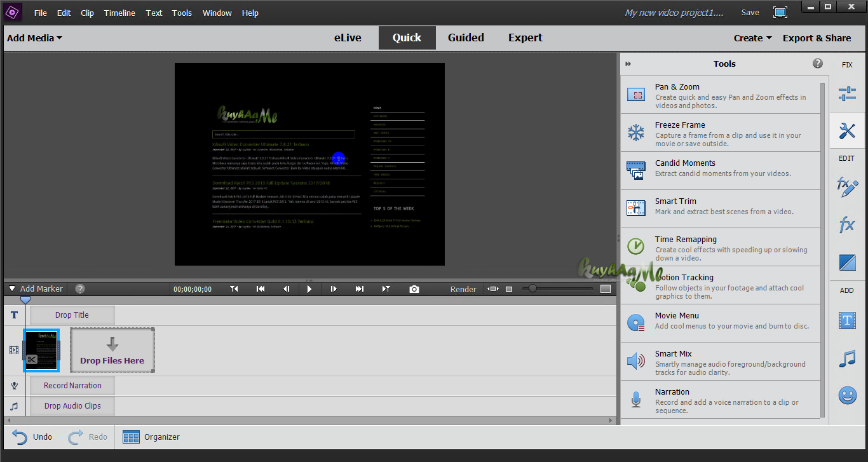
Task: Open the Pan & Zoom tool
Action: click(721, 95)
